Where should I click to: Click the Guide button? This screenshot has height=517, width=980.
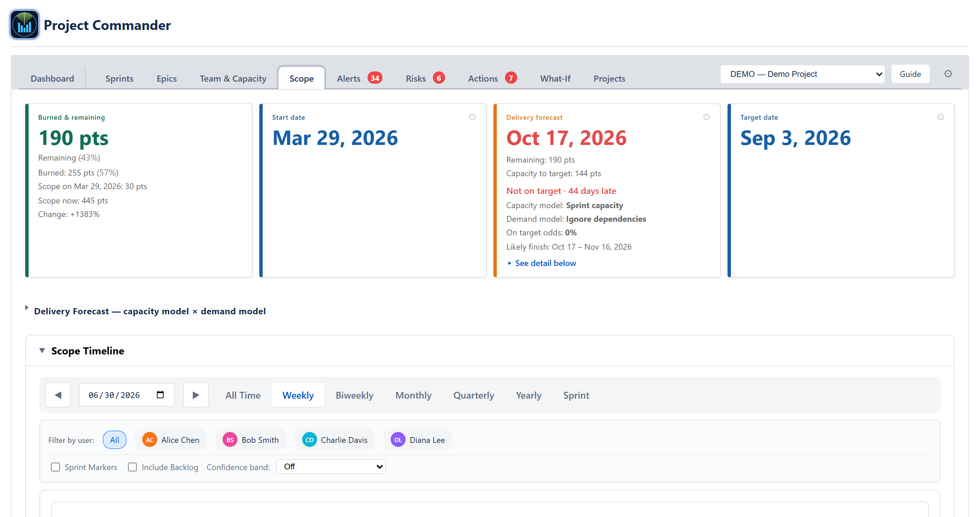(x=910, y=74)
